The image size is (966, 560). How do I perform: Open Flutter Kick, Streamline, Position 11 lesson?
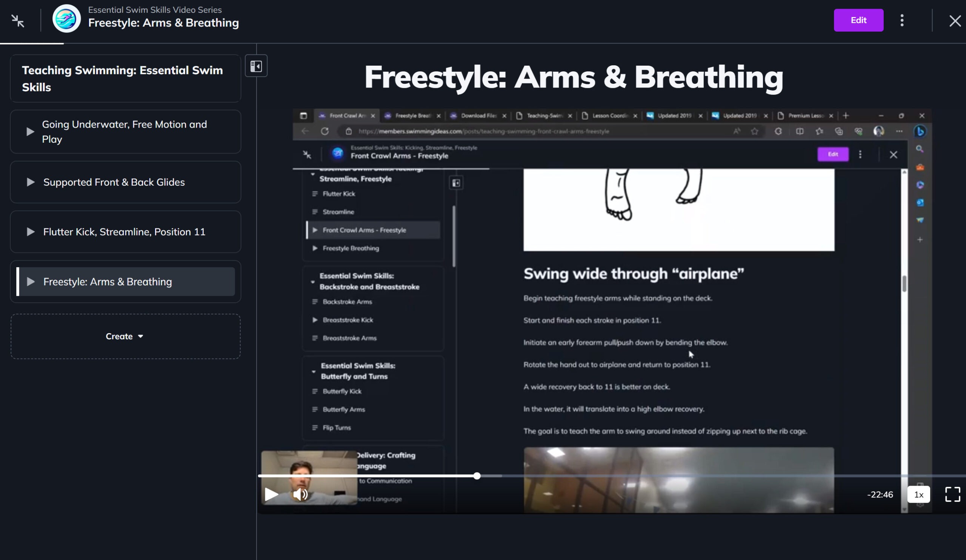pos(124,232)
